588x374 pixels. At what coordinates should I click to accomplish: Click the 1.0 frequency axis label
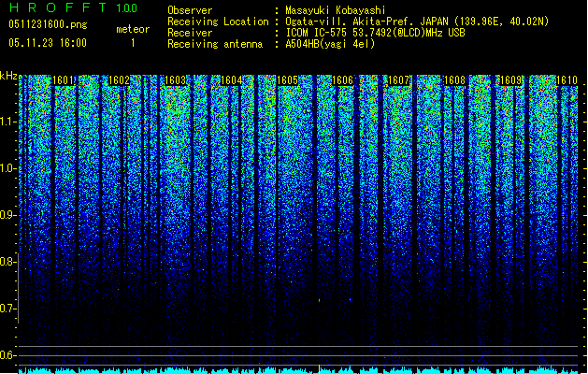pos(8,168)
